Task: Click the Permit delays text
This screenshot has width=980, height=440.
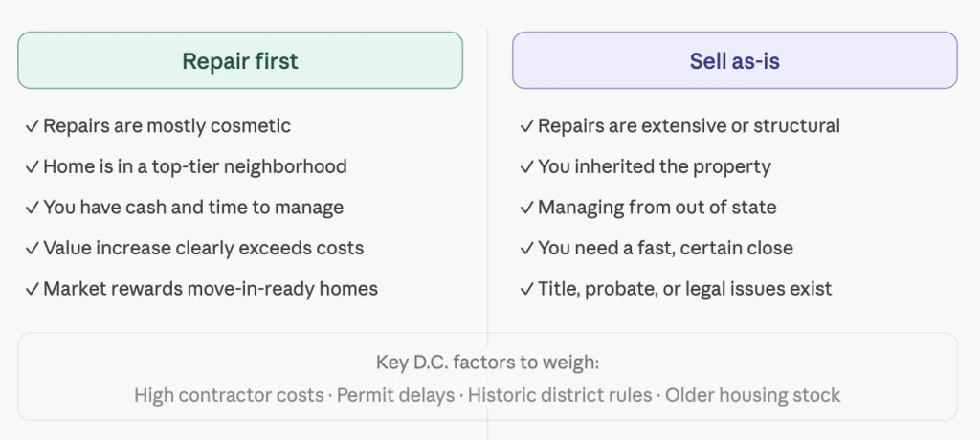Action: click(395, 395)
